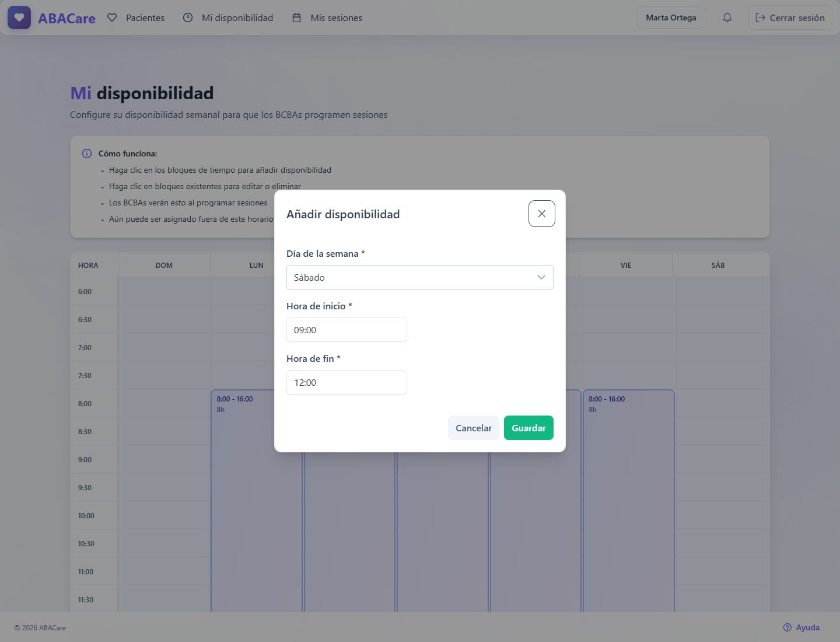Click the chevron arrow in Sábado selector
The image size is (840, 642).
(x=541, y=277)
